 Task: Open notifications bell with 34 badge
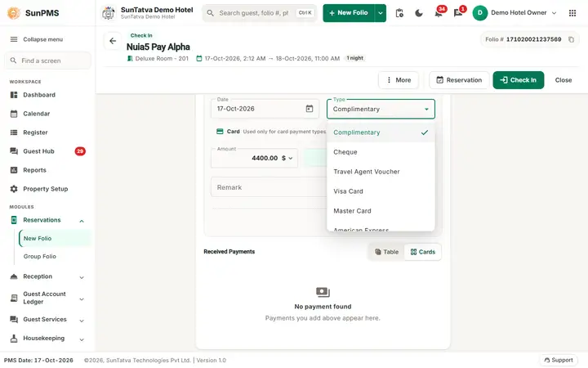point(439,13)
